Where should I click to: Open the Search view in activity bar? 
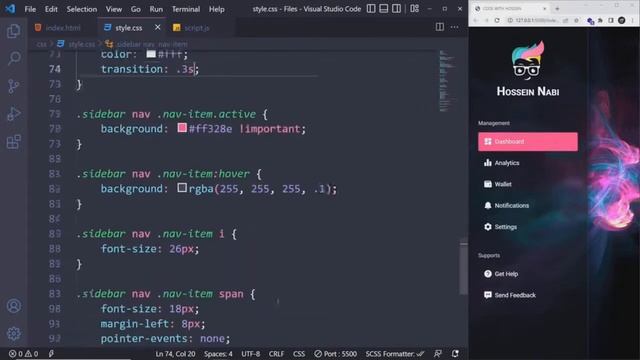(14, 58)
